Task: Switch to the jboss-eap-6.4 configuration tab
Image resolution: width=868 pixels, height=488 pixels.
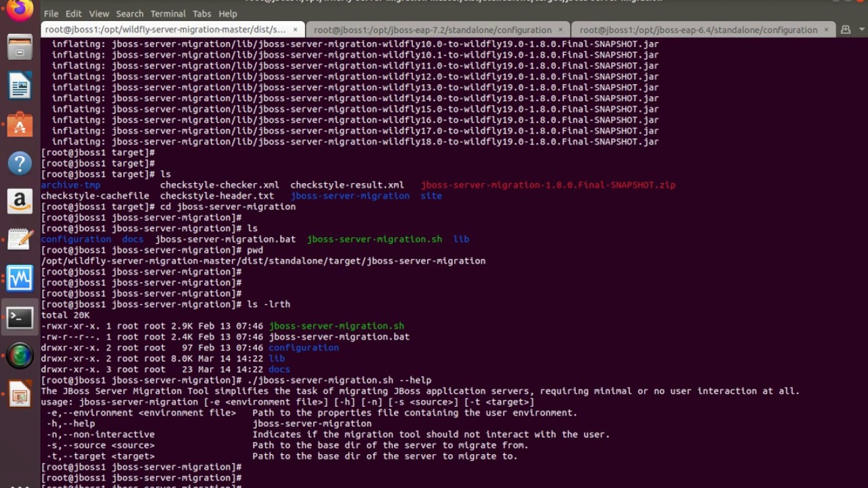Action: click(698, 30)
